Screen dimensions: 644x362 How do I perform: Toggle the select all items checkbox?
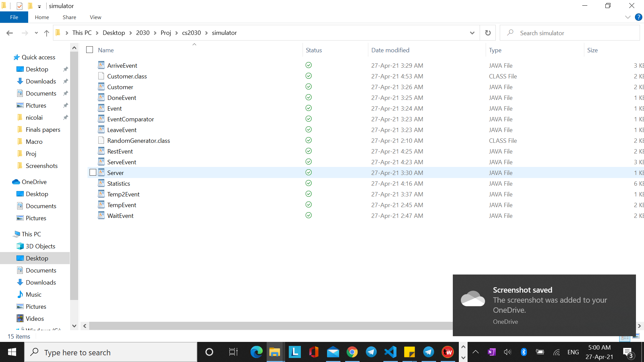click(x=90, y=50)
